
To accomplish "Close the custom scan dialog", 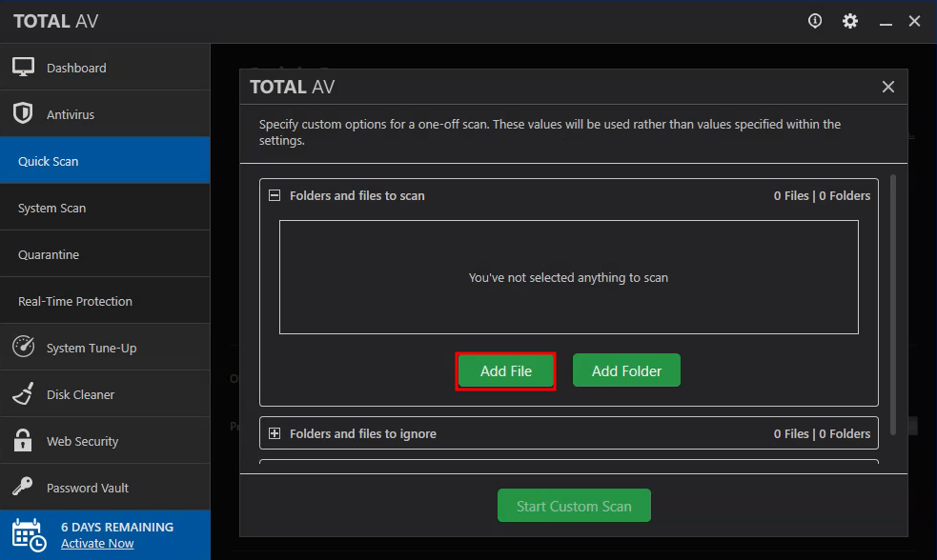I will tap(888, 87).
